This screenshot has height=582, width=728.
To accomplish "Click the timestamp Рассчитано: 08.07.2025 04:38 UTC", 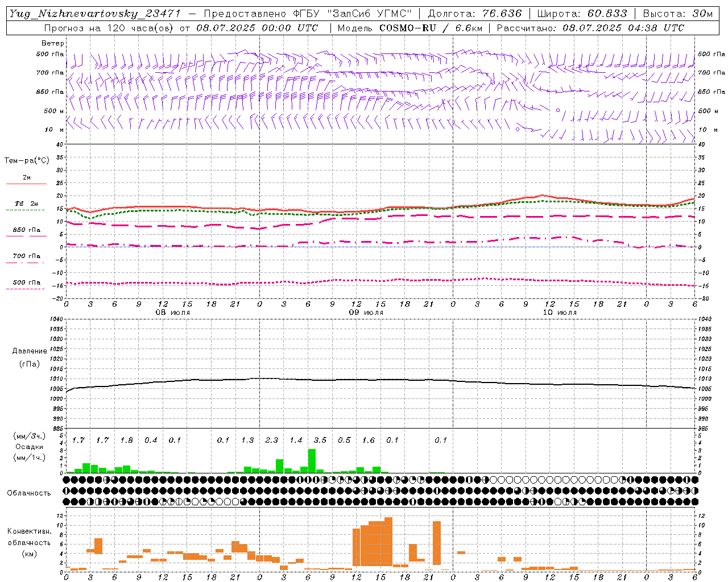I will point(590,28).
